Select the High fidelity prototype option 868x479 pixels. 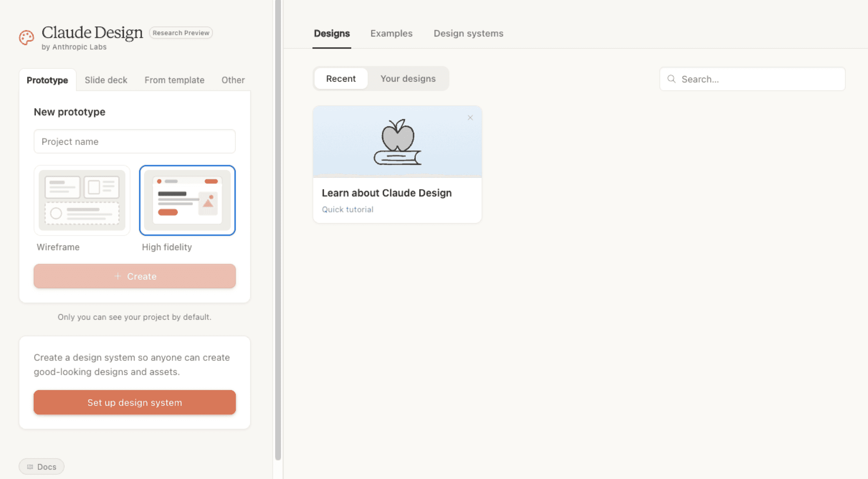[x=187, y=200]
